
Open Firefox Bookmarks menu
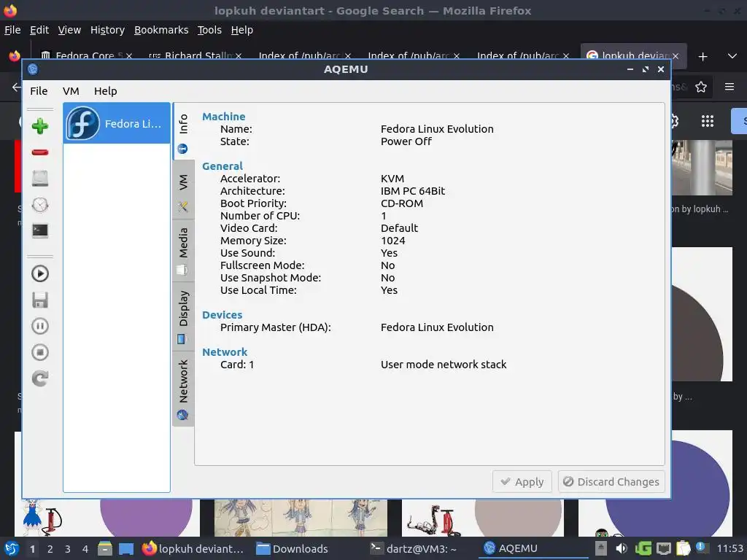click(x=161, y=30)
